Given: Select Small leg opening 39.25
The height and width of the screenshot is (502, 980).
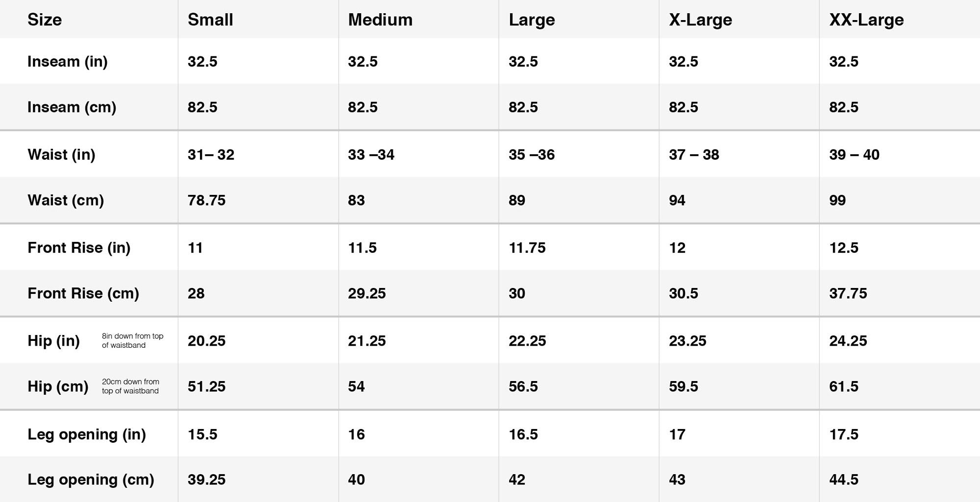Looking at the screenshot, I should click(207, 479).
